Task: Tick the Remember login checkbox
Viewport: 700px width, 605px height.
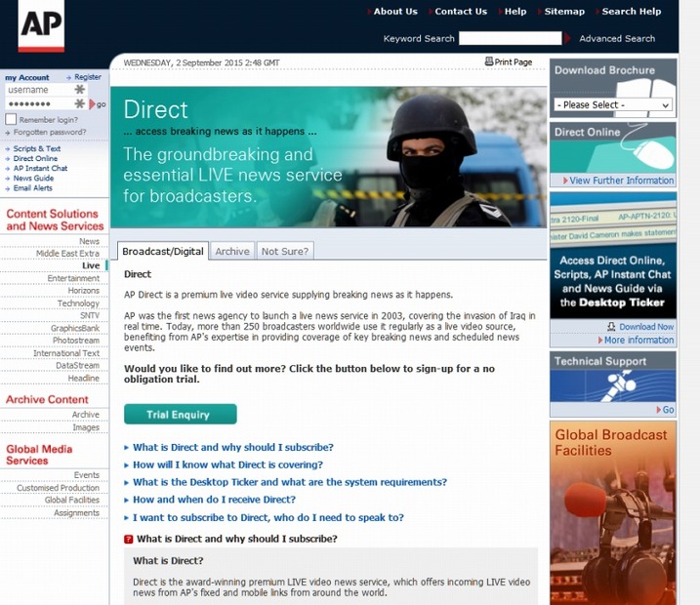Action: point(11,119)
